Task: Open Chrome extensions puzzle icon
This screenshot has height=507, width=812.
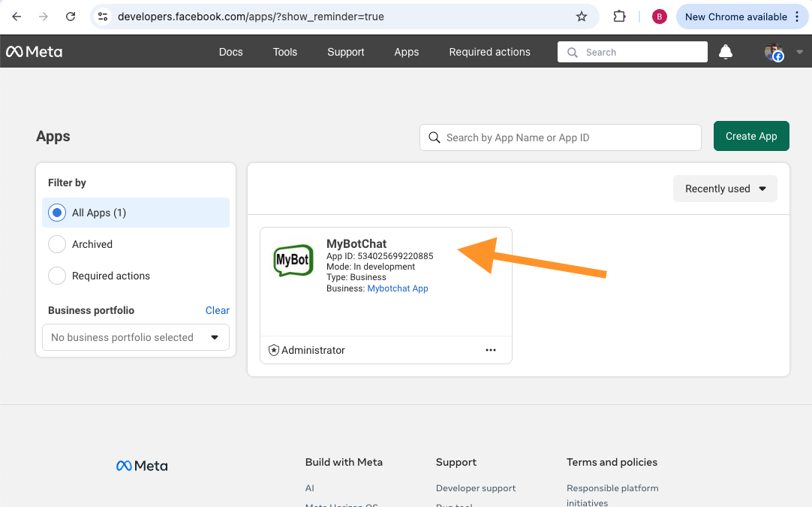Action: [x=619, y=16]
